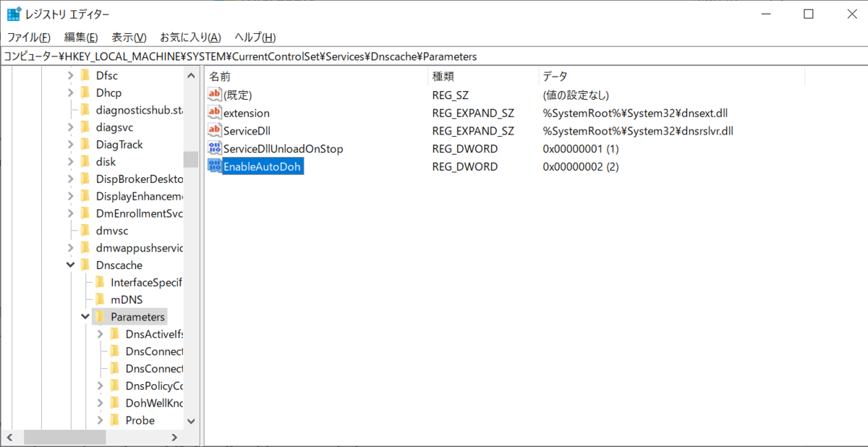
Task: Select the mDNS key label in tree
Action: (x=127, y=299)
